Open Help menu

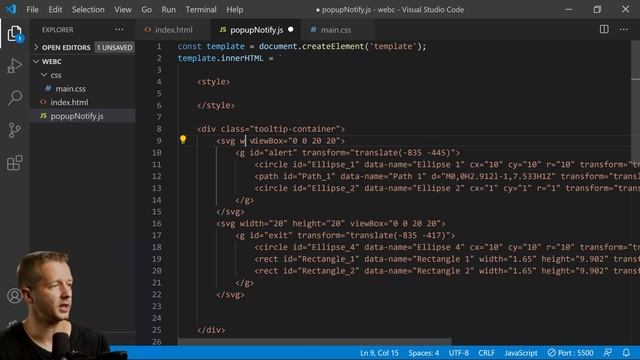point(235,9)
